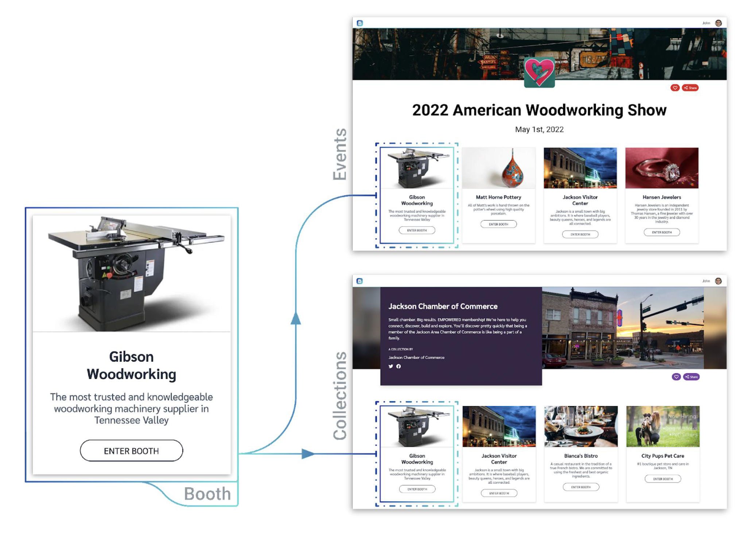The height and width of the screenshot is (542, 756).
Task: Click the 'Matt Horne Pottery' booth title
Action: pyautogui.click(x=498, y=197)
